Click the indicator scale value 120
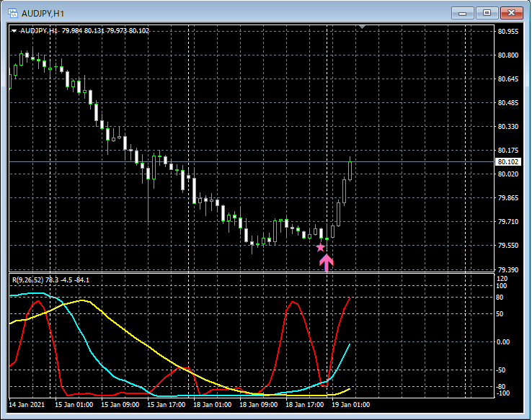 click(x=502, y=279)
